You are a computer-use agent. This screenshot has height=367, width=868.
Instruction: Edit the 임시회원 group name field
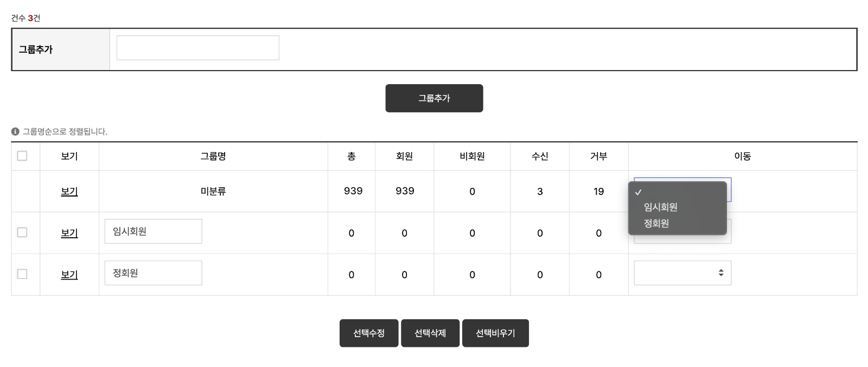tap(154, 231)
